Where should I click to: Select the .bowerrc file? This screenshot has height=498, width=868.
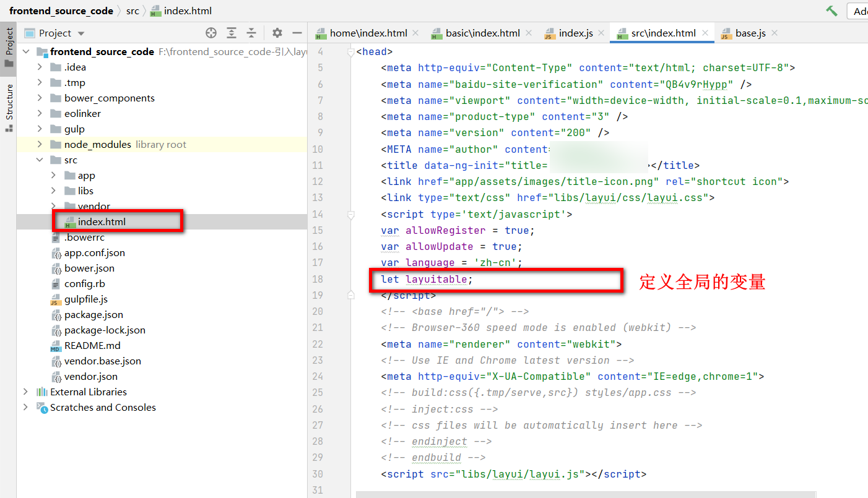[162, 237]
